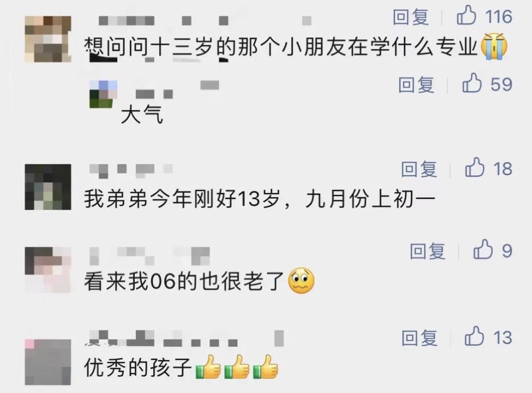Open the first commenter's avatar

[48, 39]
